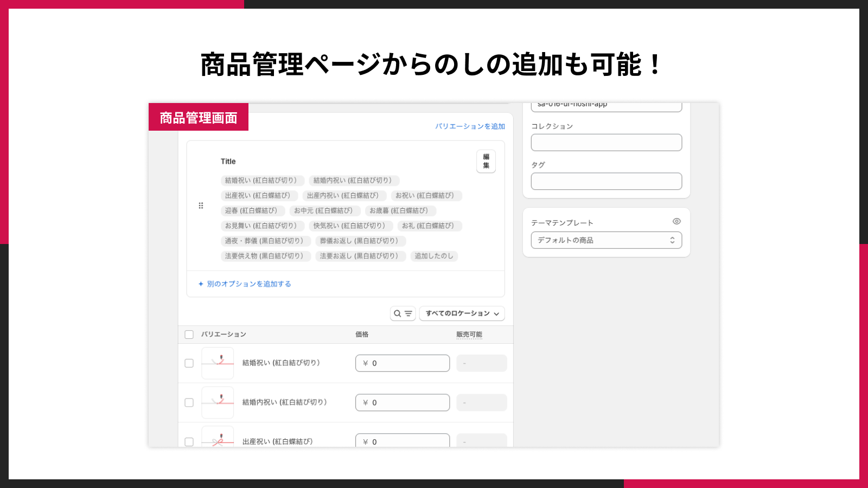
Task: Select the 追加したのし option tag
Action: coord(434,256)
